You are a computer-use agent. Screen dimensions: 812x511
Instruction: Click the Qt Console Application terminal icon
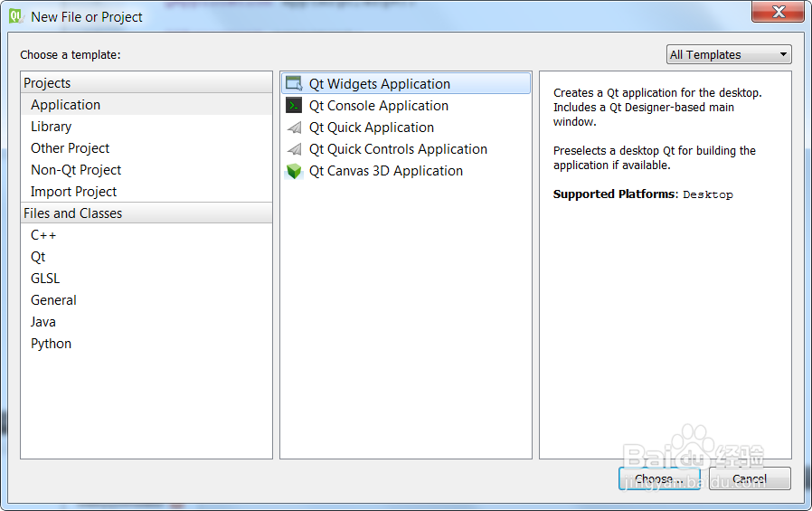294,106
